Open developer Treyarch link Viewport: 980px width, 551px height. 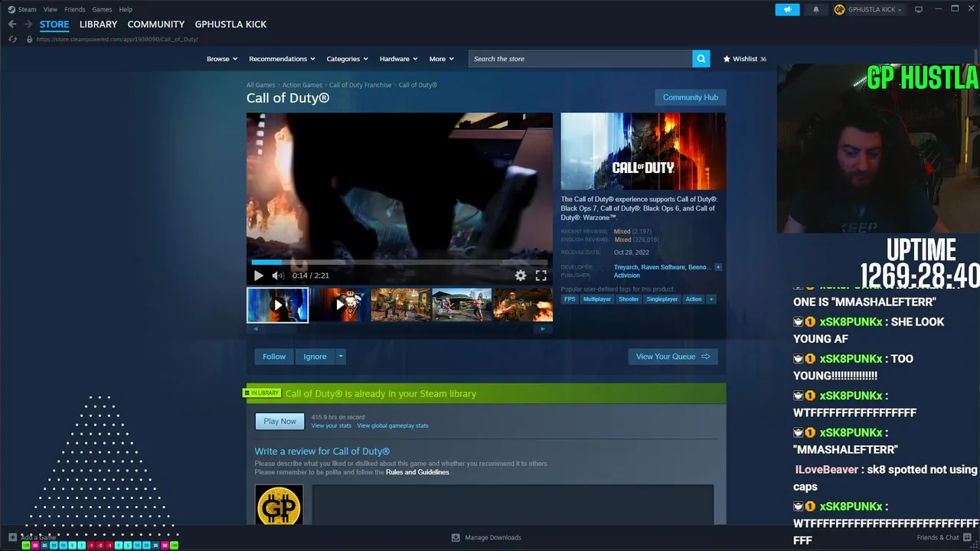click(626, 267)
